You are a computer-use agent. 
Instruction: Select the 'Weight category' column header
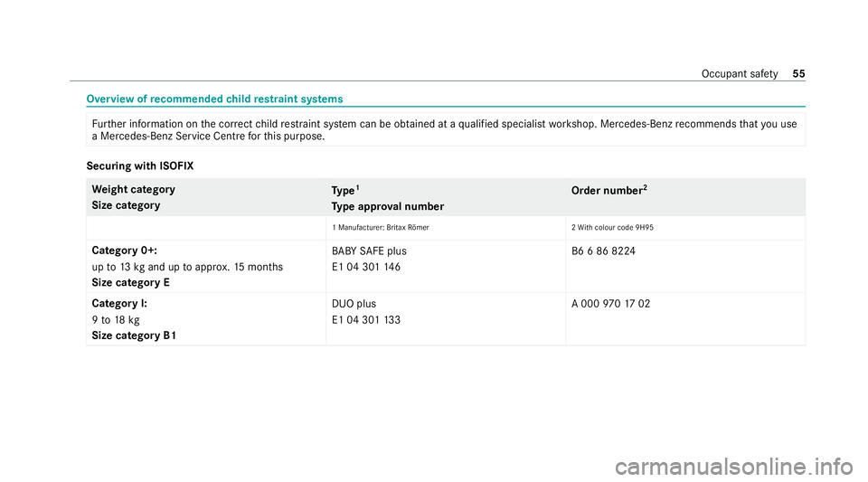click(x=135, y=190)
